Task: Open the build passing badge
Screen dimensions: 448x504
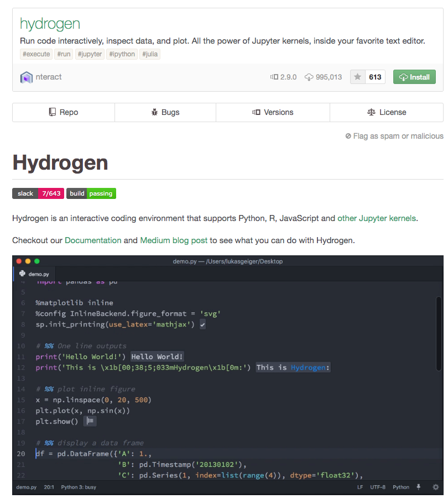Action: click(x=91, y=193)
